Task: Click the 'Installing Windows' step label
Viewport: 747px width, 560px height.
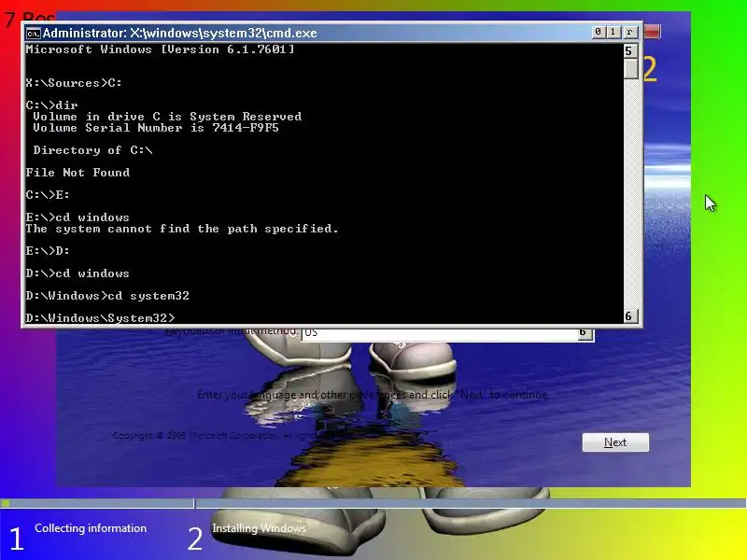Action: point(260,528)
